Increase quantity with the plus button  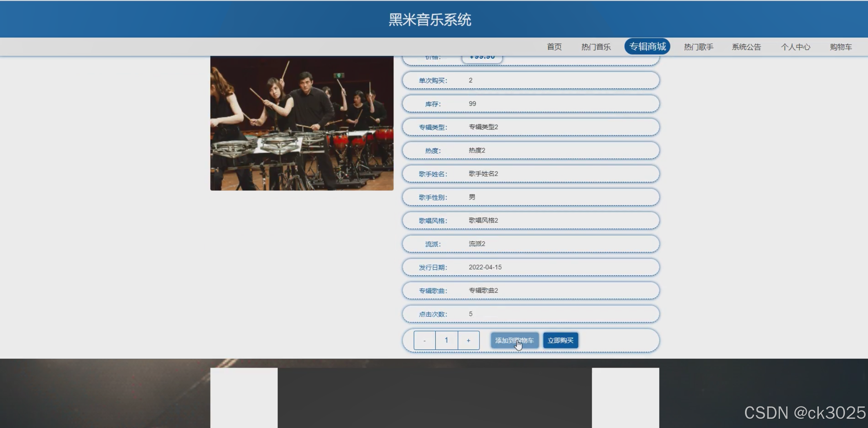[x=468, y=340]
